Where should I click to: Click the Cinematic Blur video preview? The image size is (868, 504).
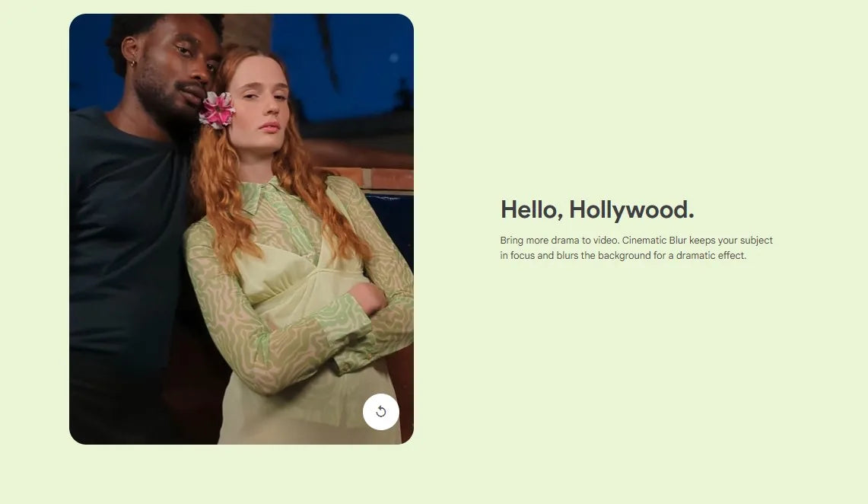click(241, 228)
